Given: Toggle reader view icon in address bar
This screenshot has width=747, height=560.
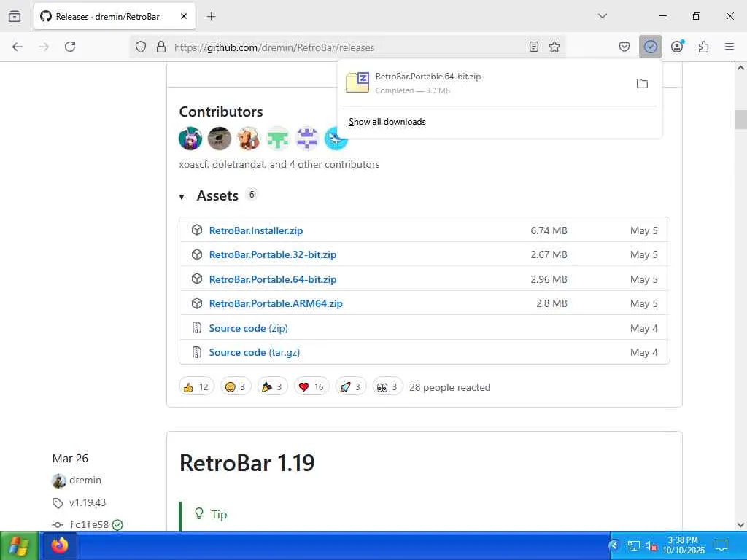Looking at the screenshot, I should click(534, 47).
